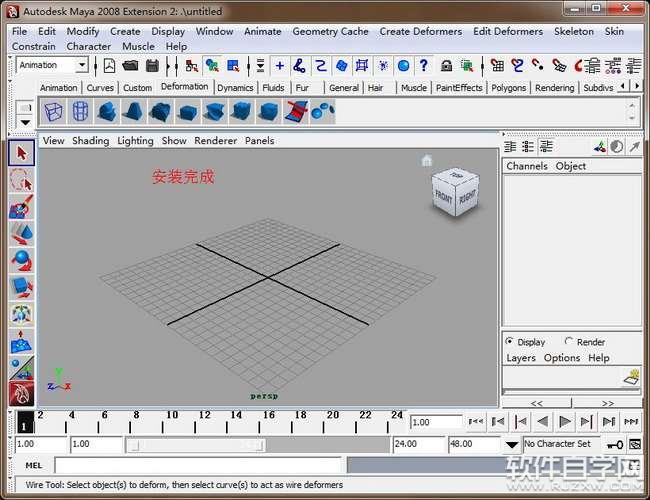
Task: Open the Channels menu in Channel Box
Action: coord(527,166)
